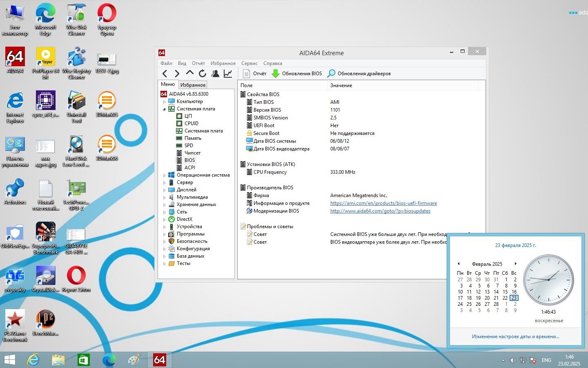Expand the Компьютер tree node

[165, 101]
